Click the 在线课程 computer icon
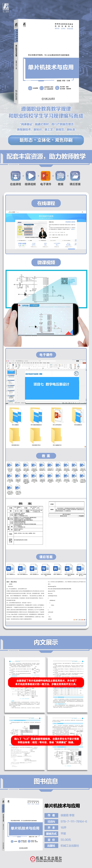 (15, 176)
